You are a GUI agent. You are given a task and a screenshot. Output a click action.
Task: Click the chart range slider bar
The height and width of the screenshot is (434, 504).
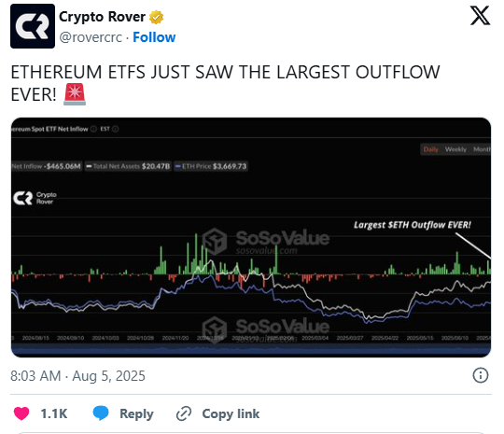[251, 350]
